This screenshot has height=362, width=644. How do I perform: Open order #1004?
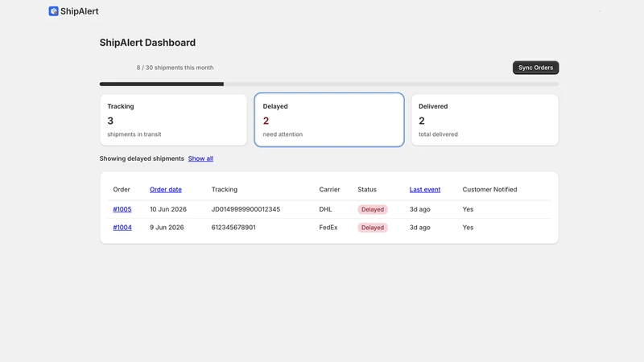point(122,228)
